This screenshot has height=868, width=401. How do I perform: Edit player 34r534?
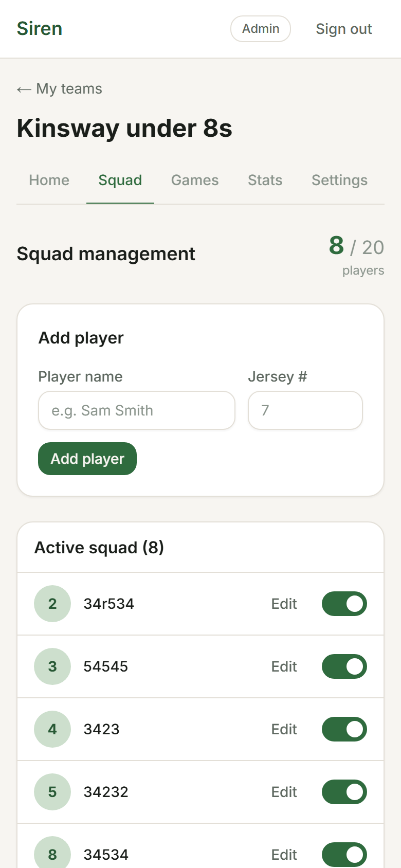point(284,604)
